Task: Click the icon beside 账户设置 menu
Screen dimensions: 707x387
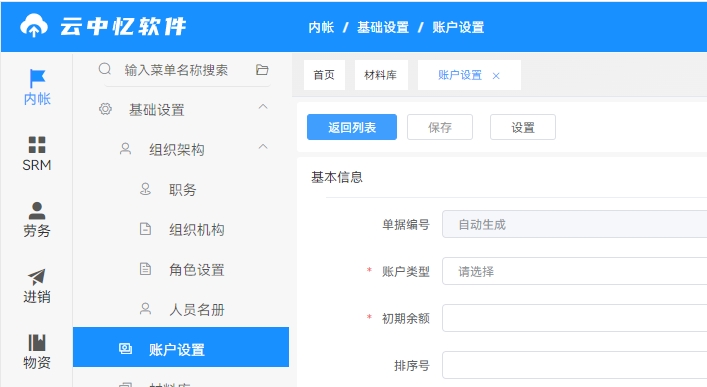Action: (x=125, y=348)
